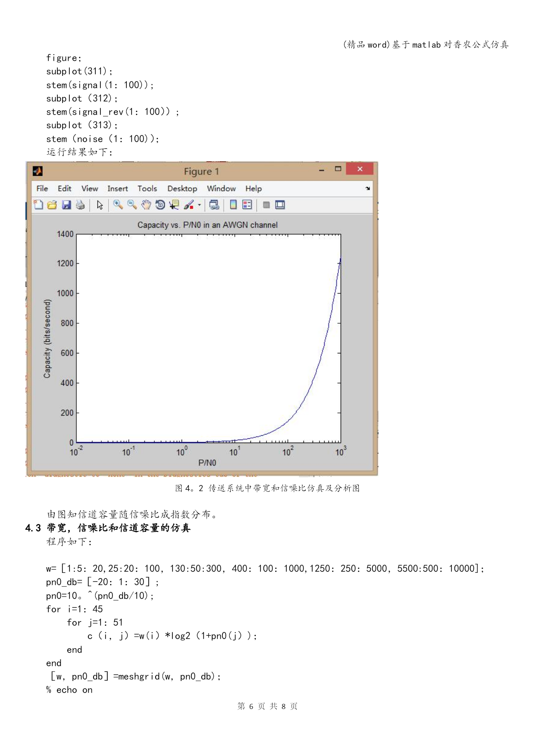Close the Figure 1 window
Viewport: 535px width, 756px height.
[x=360, y=169]
